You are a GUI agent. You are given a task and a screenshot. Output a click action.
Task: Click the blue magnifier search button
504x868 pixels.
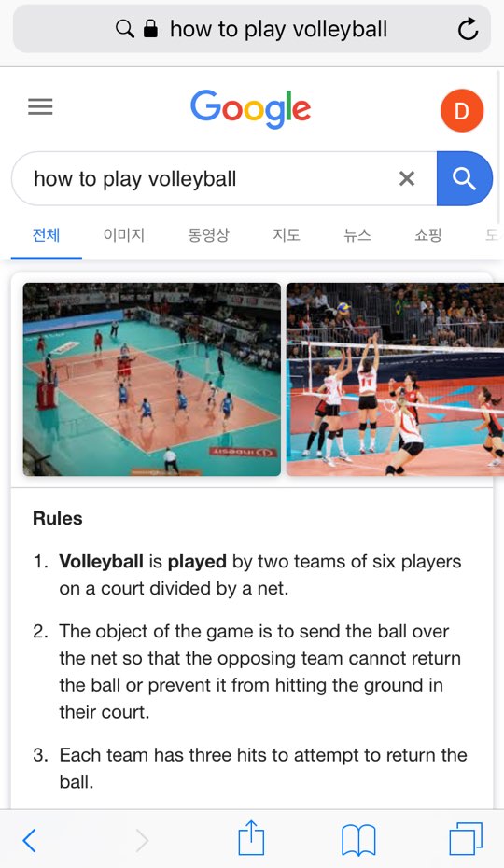[464, 178]
